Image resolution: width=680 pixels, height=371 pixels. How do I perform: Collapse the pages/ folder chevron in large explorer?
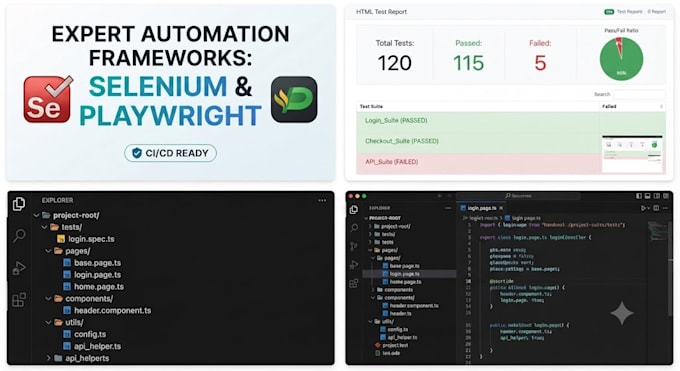point(49,251)
